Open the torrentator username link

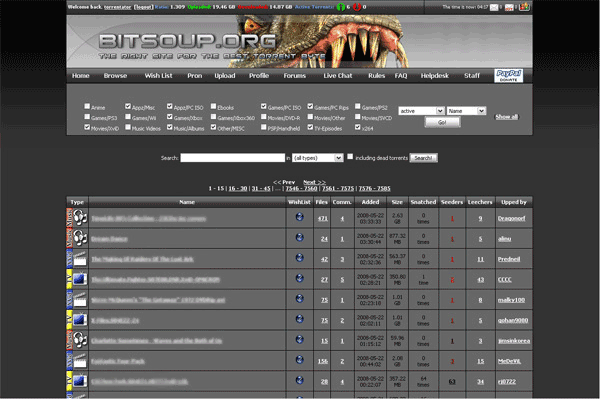[x=117, y=7]
